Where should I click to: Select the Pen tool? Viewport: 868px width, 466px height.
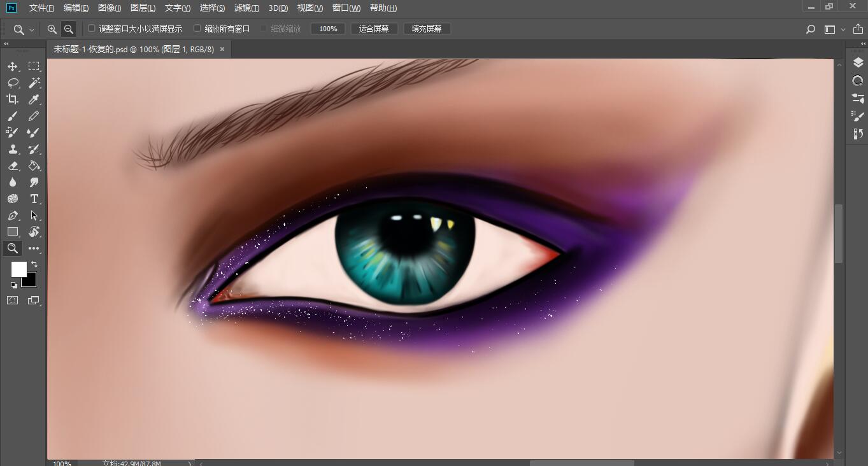[x=13, y=215]
